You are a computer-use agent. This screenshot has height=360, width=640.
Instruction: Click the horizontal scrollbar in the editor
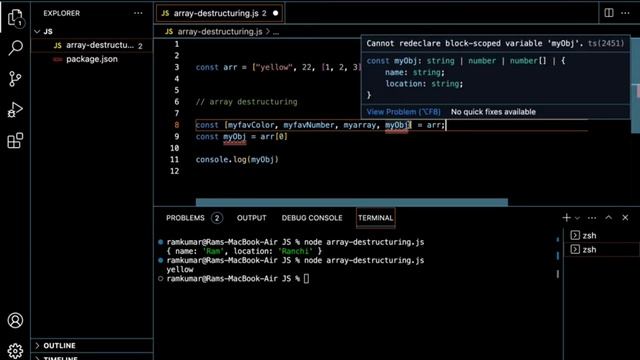(352, 202)
